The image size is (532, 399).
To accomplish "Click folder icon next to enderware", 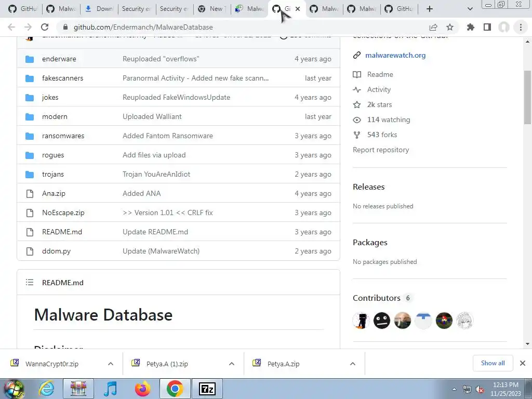I will pos(30,59).
